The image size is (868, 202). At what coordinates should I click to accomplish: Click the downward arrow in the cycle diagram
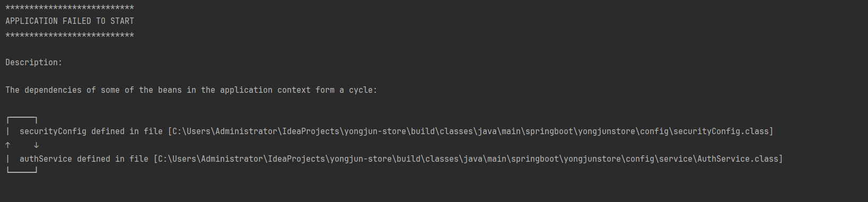click(x=36, y=145)
